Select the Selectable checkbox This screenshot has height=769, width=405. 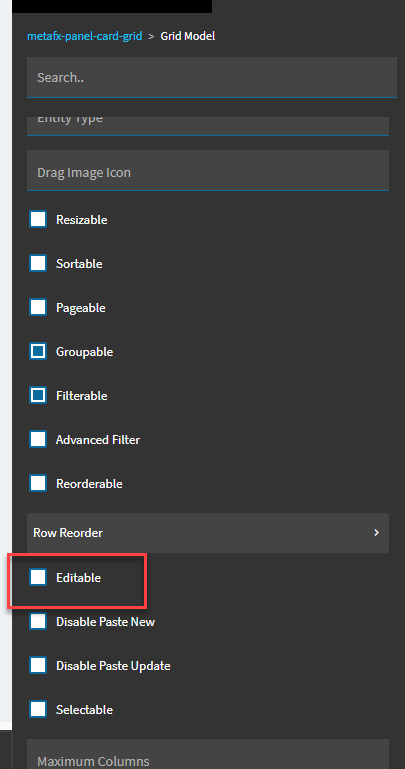click(38, 709)
